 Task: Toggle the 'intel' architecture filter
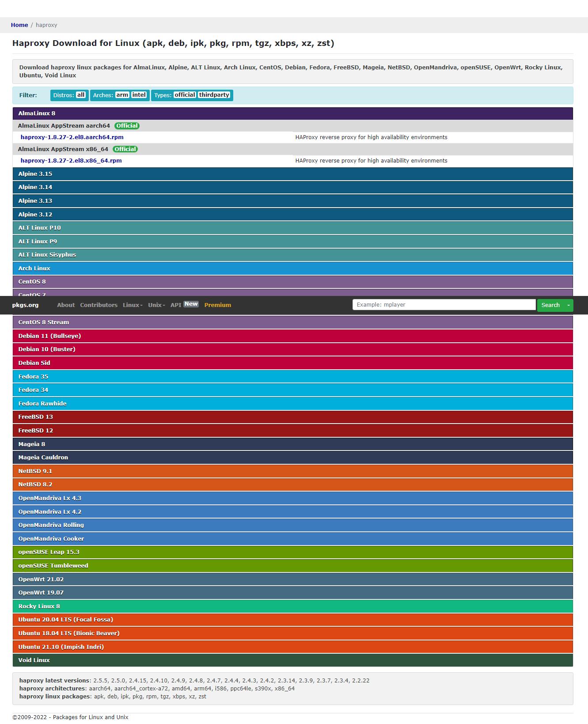tap(139, 95)
